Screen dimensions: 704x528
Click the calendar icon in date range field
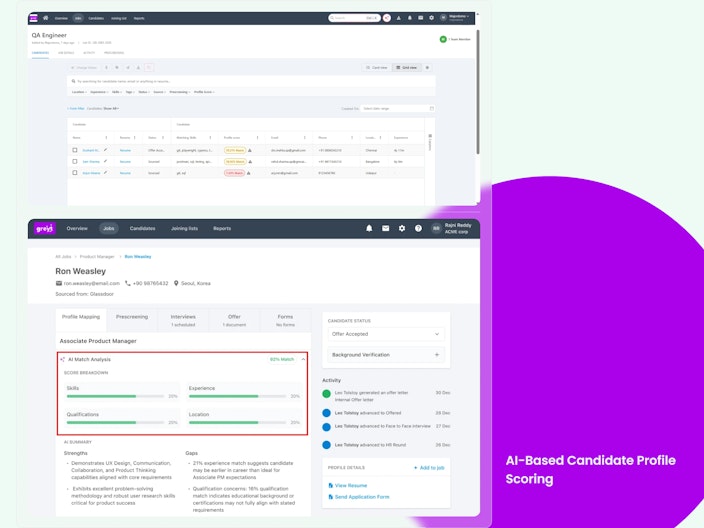(431, 109)
